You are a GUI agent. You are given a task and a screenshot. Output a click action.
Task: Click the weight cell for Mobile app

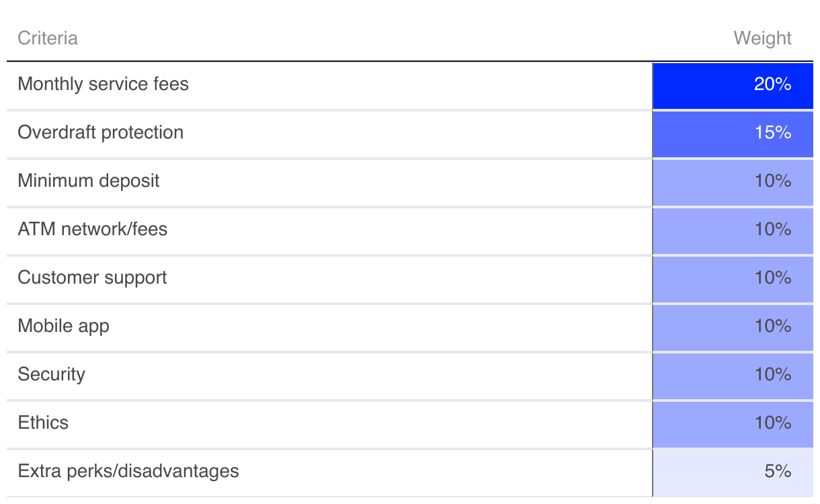tap(733, 327)
